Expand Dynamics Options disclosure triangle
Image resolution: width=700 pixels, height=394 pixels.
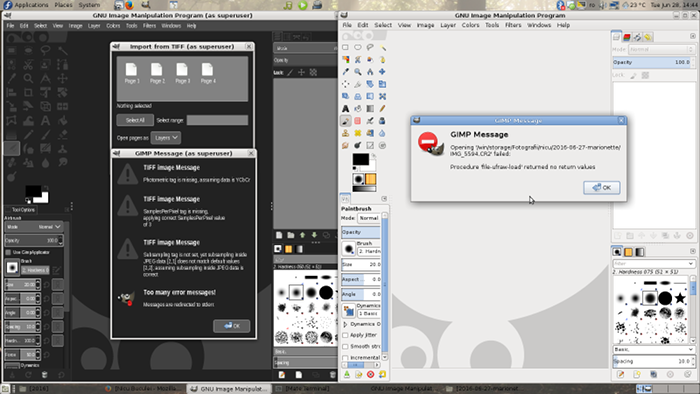(x=345, y=324)
